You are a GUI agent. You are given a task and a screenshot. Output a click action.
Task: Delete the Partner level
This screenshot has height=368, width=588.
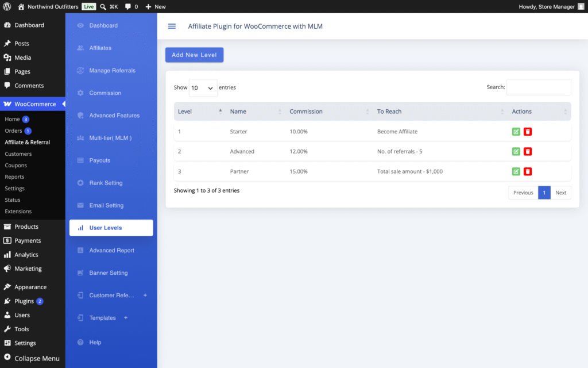pyautogui.click(x=528, y=171)
